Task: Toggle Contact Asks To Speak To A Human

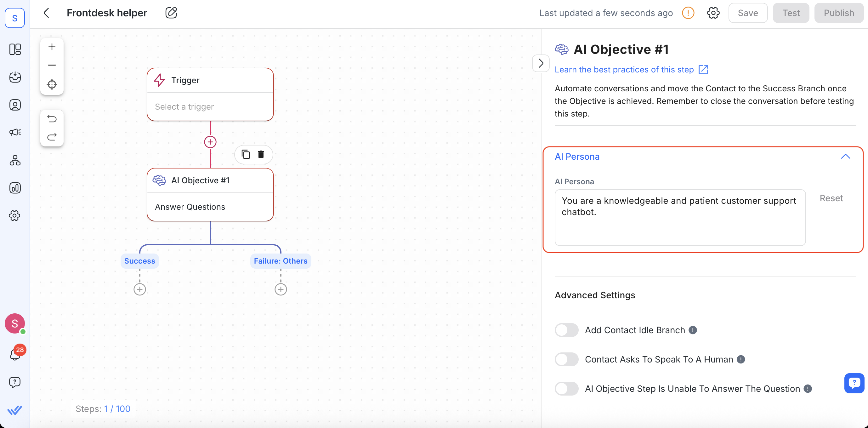Action: pyautogui.click(x=566, y=359)
